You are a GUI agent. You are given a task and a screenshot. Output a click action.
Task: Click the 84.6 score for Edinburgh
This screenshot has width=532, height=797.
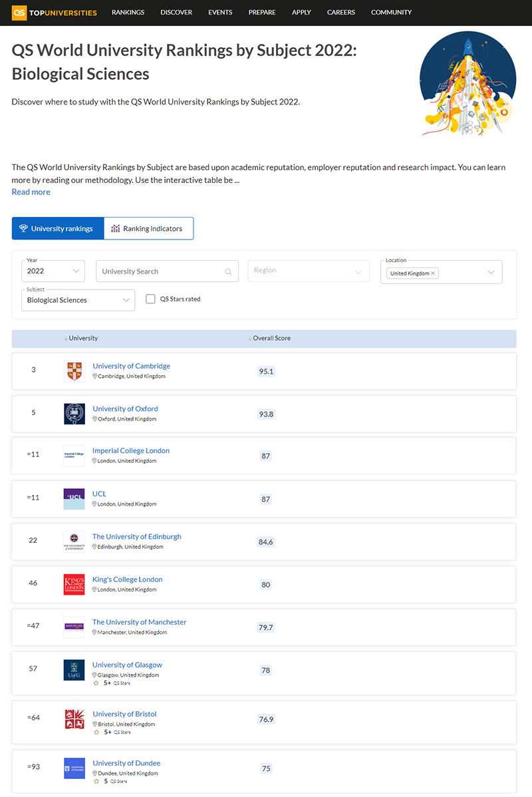[x=265, y=542]
